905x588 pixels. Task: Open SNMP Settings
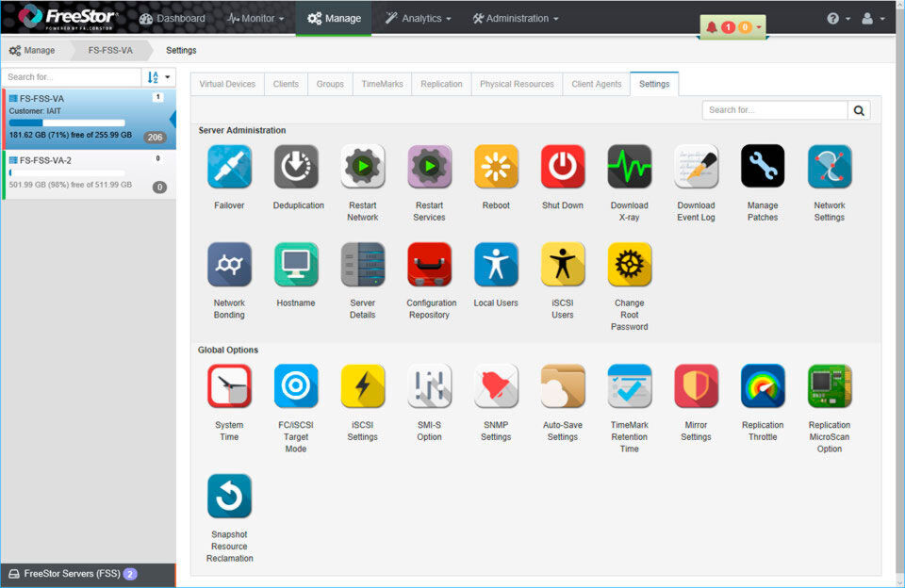click(x=496, y=386)
